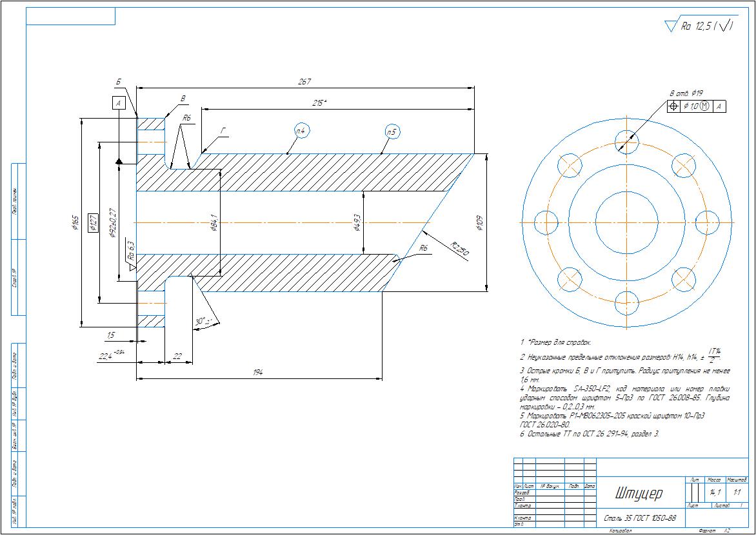
Task: Click the bore diameter ø84,1
Action: (x=214, y=222)
